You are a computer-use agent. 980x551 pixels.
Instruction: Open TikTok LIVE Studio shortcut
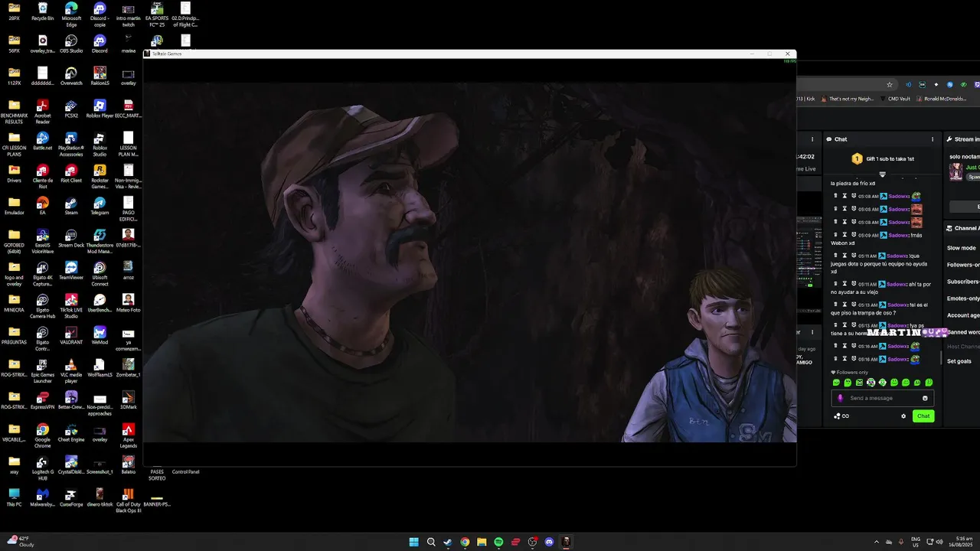[x=71, y=305]
